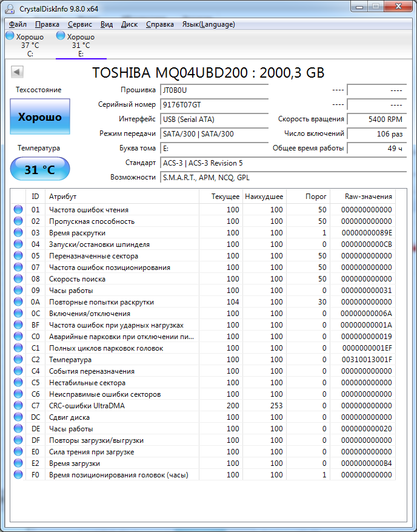Click status orb for Частота ошибок позиционирования
The width and height of the screenshot is (417, 532).
pos(18,267)
